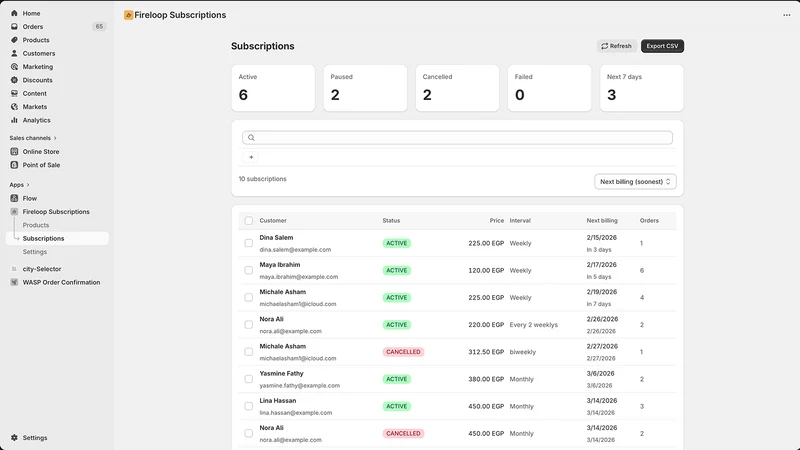This screenshot has height=450, width=800.
Task: Click the Home icon in sidebar
Action: [14, 13]
